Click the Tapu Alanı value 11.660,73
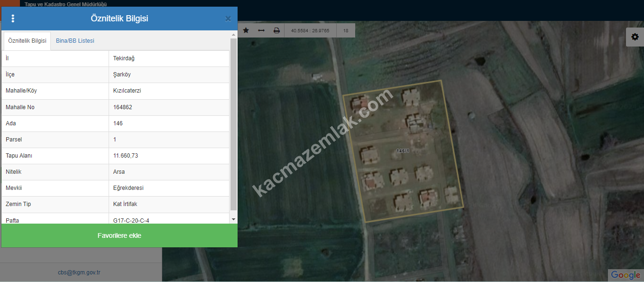The width and height of the screenshot is (644, 282). tap(126, 156)
